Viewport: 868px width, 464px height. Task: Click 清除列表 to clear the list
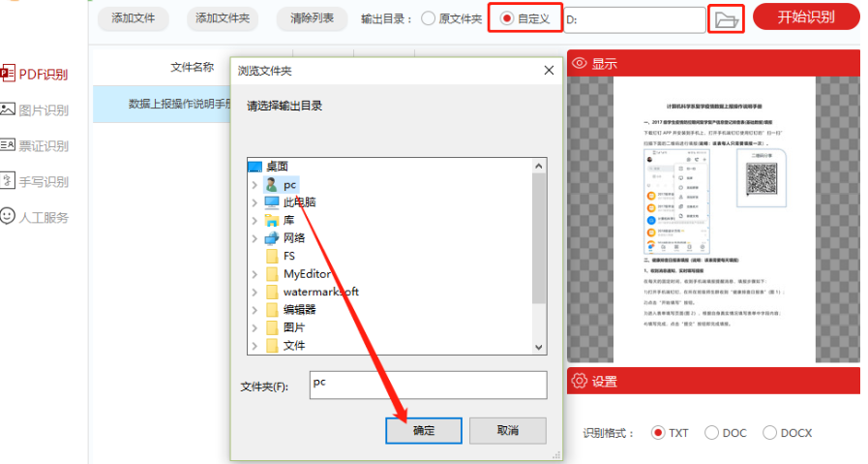pos(312,18)
